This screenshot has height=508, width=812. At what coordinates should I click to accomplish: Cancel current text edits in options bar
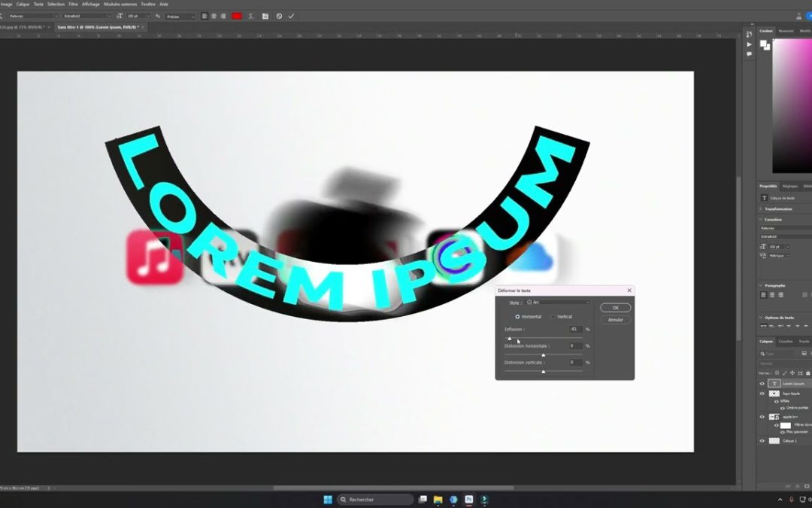[279, 16]
